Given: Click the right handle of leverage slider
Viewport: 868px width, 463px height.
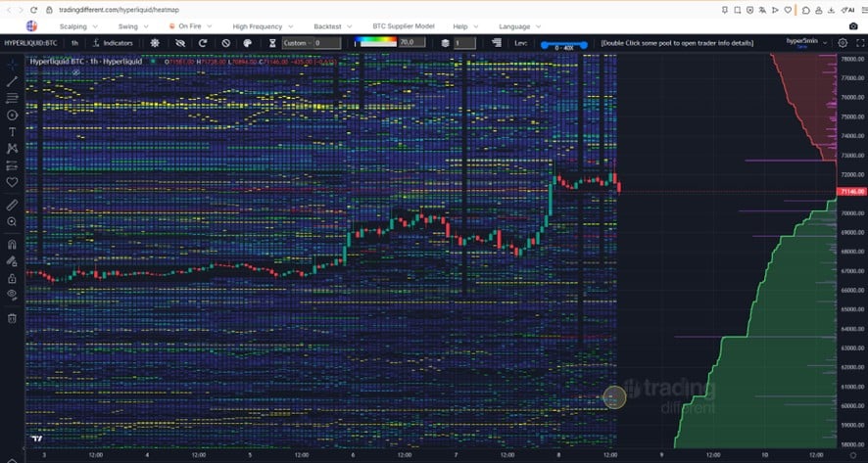Looking at the screenshot, I should click(x=584, y=45).
